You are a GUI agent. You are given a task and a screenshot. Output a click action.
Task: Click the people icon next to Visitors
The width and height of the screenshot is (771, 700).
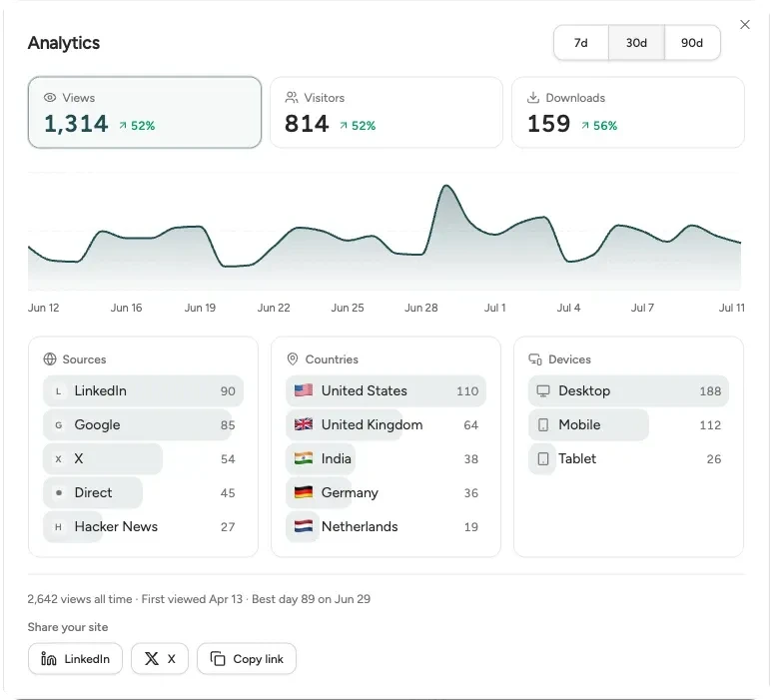[292, 97]
